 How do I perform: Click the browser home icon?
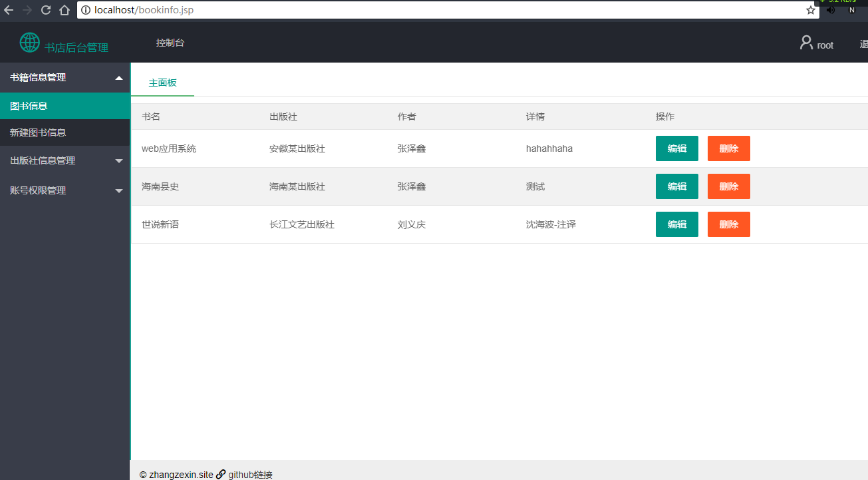(66, 10)
